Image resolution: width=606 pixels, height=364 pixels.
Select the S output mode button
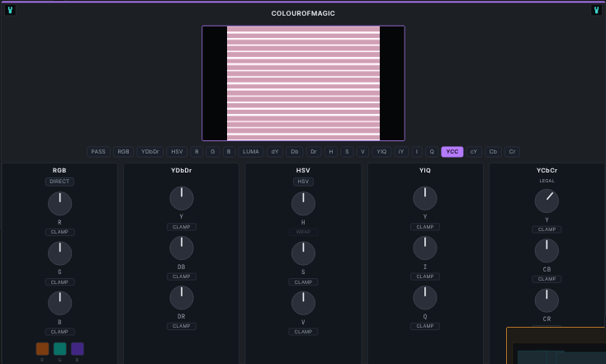coord(347,152)
